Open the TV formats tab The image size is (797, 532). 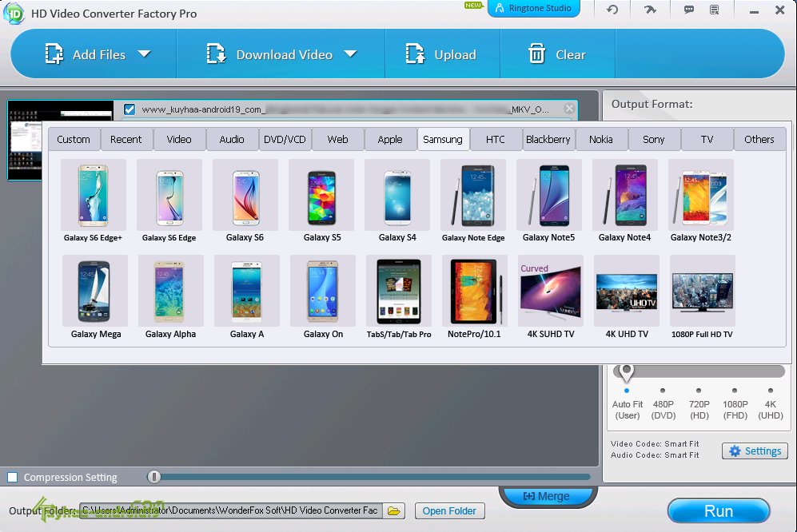707,139
